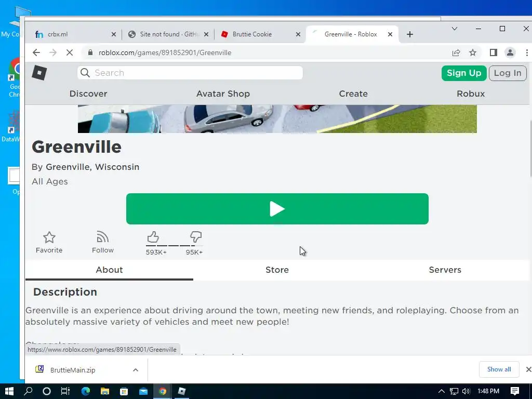Click the Roblox Search input field
Image resolution: width=532 pixels, height=399 pixels.
click(x=190, y=73)
